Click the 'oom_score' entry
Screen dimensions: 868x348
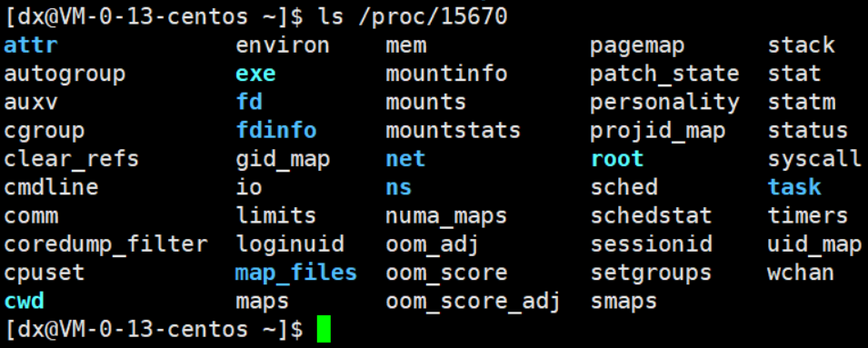click(x=446, y=273)
